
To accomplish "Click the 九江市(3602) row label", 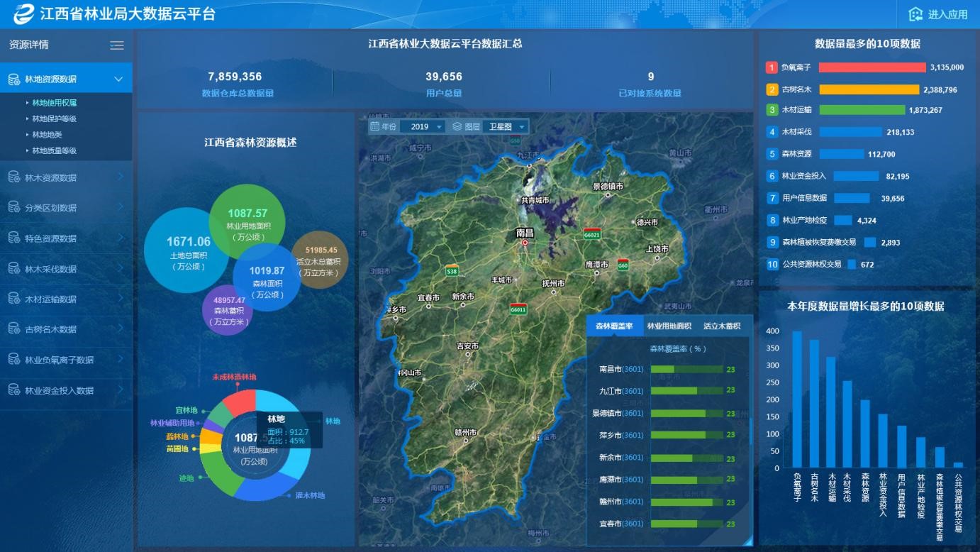I will pos(621,391).
